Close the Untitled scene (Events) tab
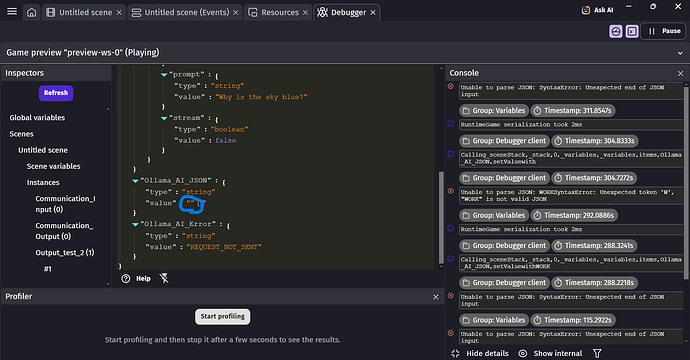The width and height of the screenshot is (690, 360). pos(236,13)
